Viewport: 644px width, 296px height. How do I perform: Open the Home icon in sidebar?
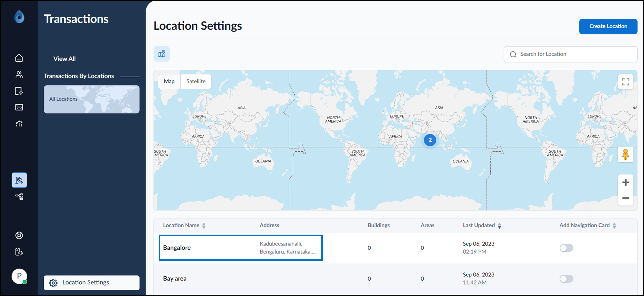pos(19,58)
